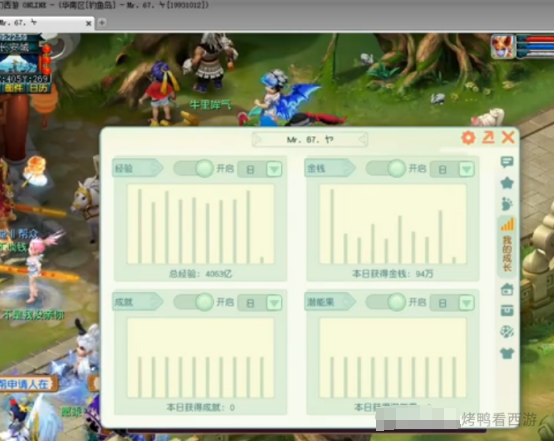The image size is (554, 442).
Task: Open the shirt clothing sidebar icon
Action: pos(507,353)
